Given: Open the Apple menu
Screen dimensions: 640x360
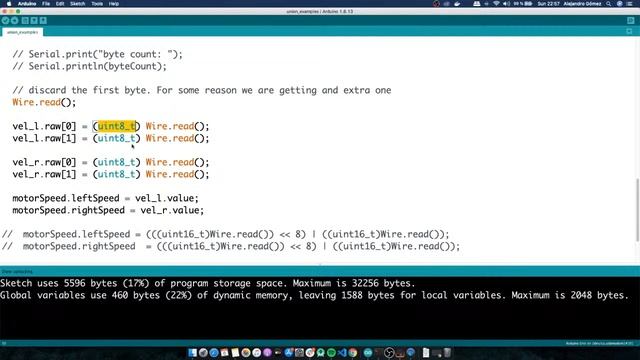Looking at the screenshot, I should pyautogui.click(x=9, y=4).
